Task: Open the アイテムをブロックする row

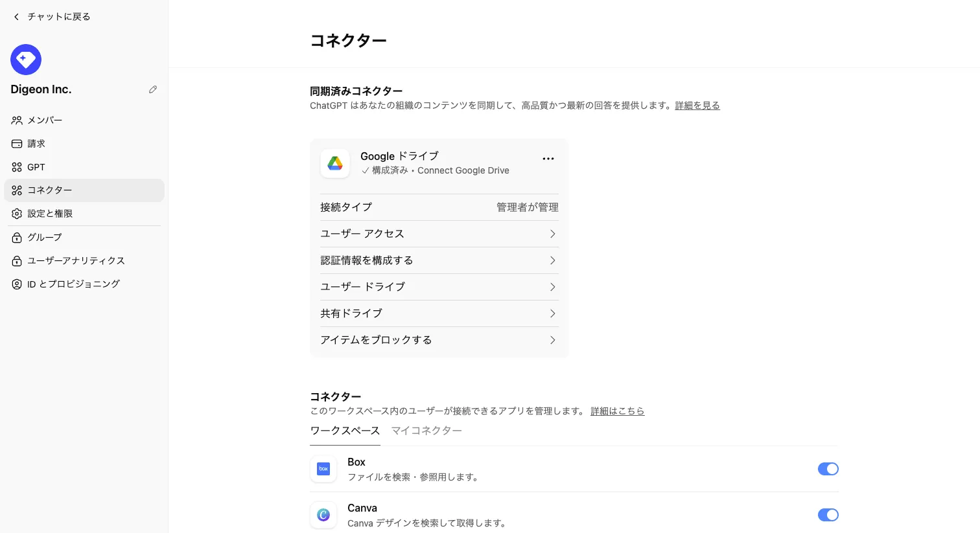Action: point(439,340)
